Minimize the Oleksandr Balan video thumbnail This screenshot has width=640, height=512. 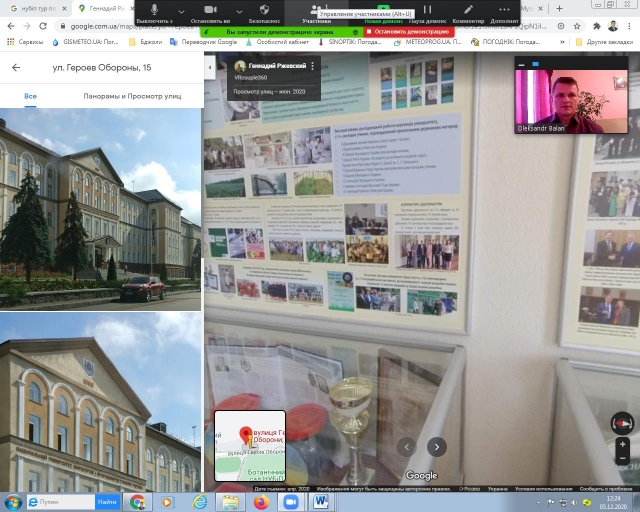click(521, 65)
